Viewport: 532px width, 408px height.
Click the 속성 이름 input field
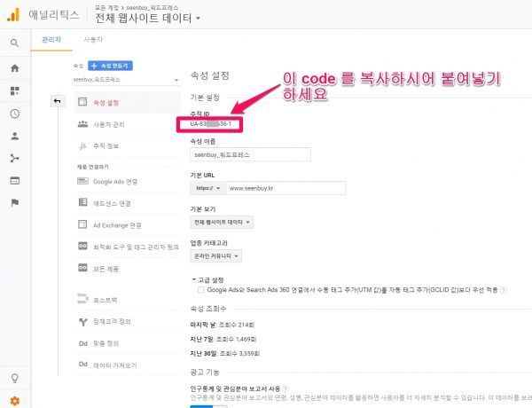(x=250, y=155)
